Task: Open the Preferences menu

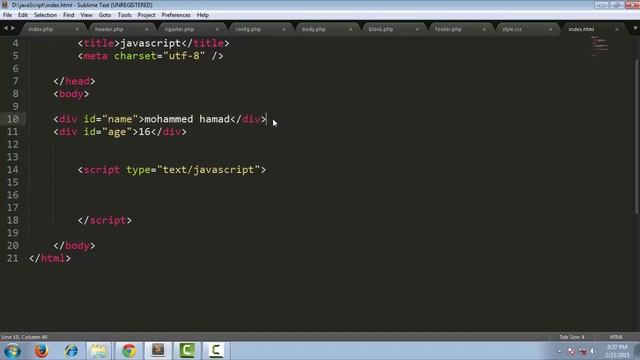Action: click(x=176, y=15)
